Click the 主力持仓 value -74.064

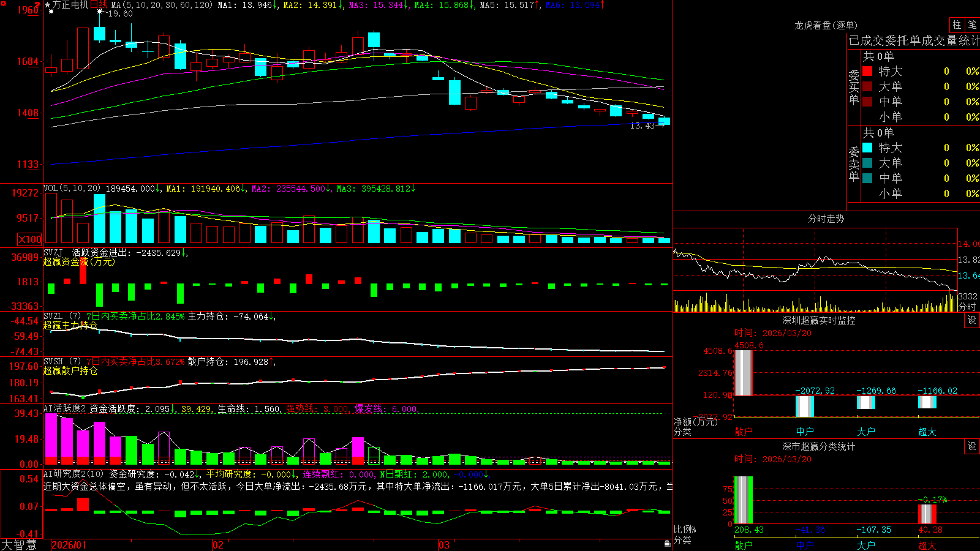251,317
